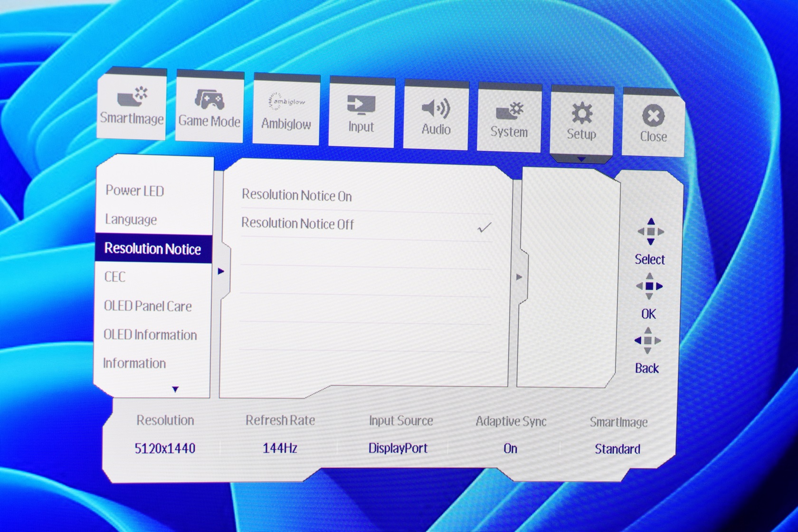Select highlighted Resolution Notice entry
Image resolution: width=798 pixels, height=532 pixels.
coord(153,248)
